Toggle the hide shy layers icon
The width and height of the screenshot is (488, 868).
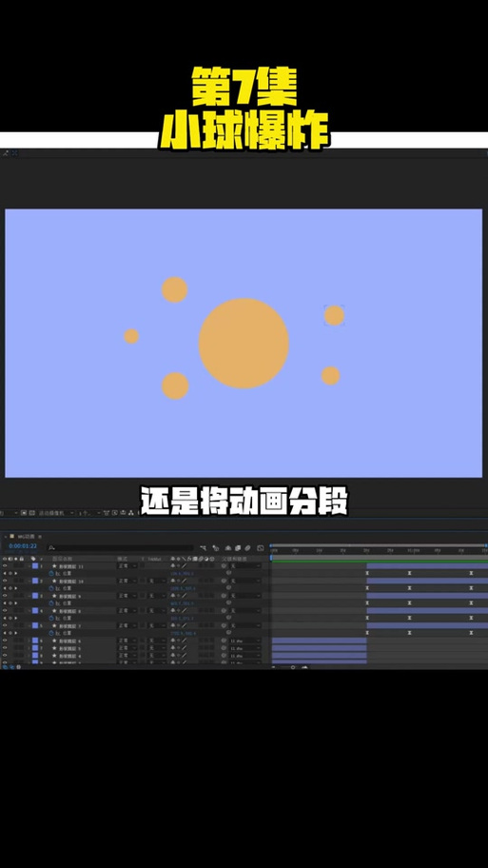[228, 547]
